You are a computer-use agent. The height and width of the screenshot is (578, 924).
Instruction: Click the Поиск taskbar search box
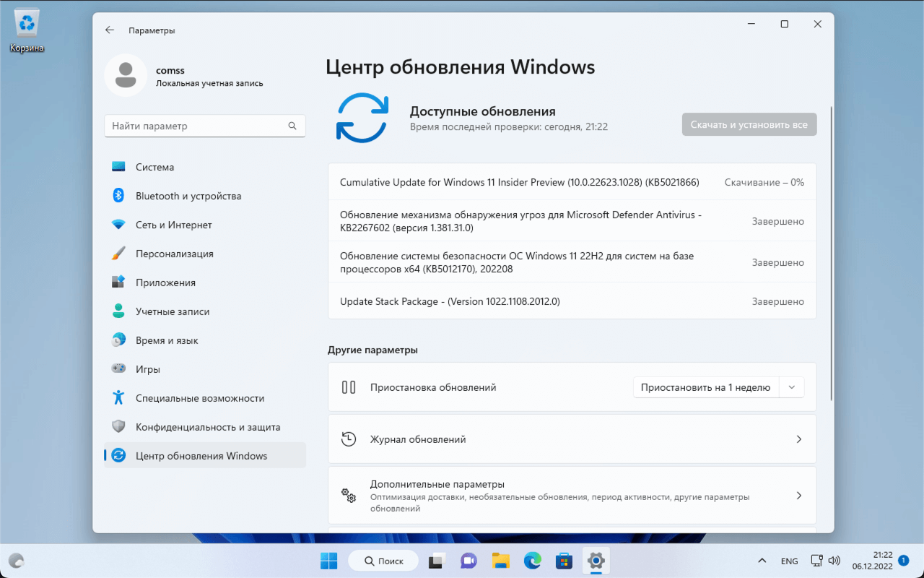(383, 561)
